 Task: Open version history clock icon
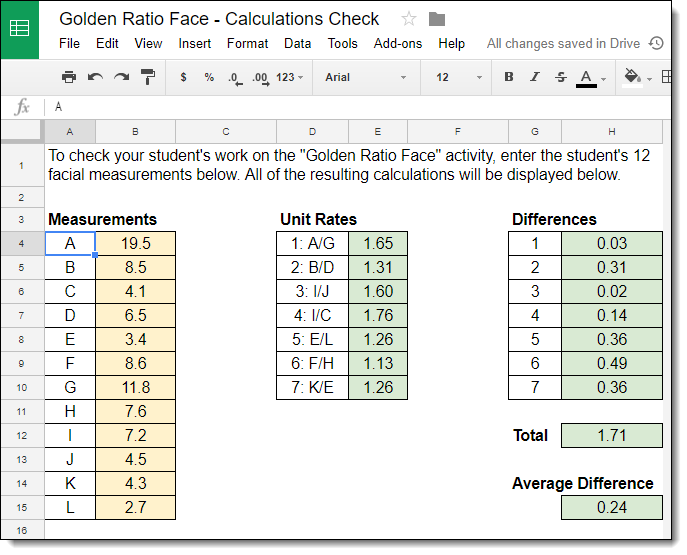click(x=656, y=43)
